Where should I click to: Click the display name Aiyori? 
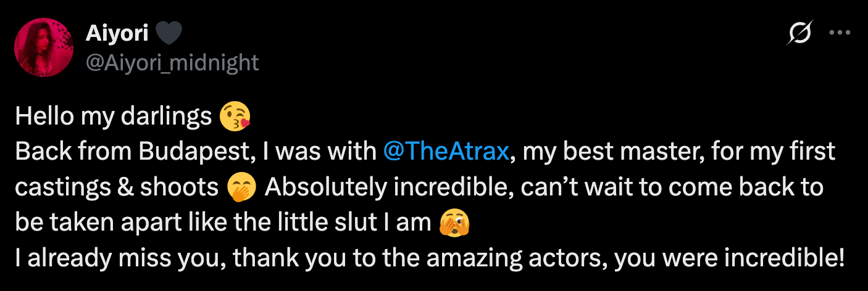pyautogui.click(x=117, y=34)
